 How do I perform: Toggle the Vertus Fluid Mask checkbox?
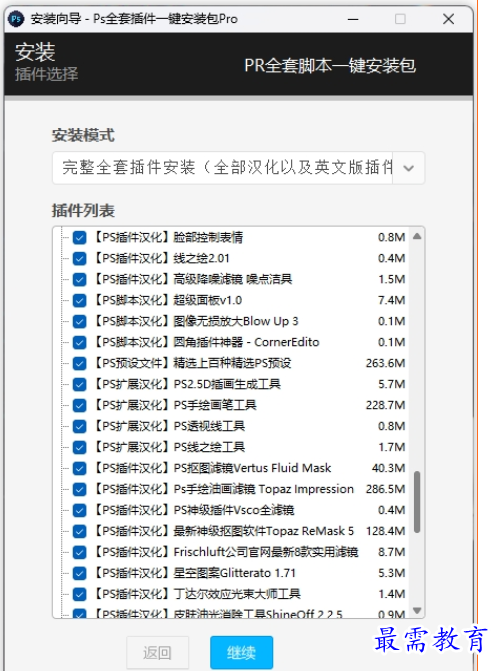80,468
